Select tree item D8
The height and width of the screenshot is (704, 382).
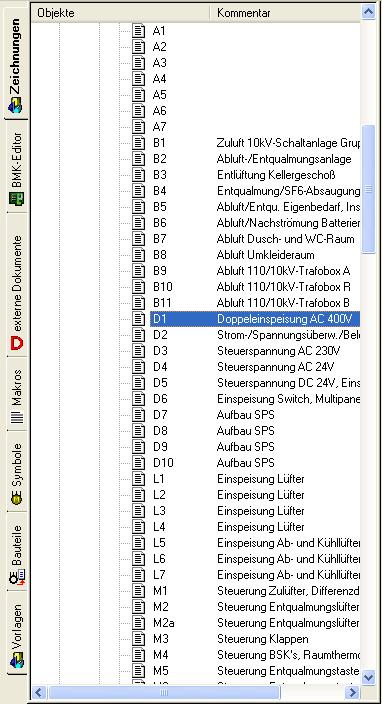click(159, 431)
